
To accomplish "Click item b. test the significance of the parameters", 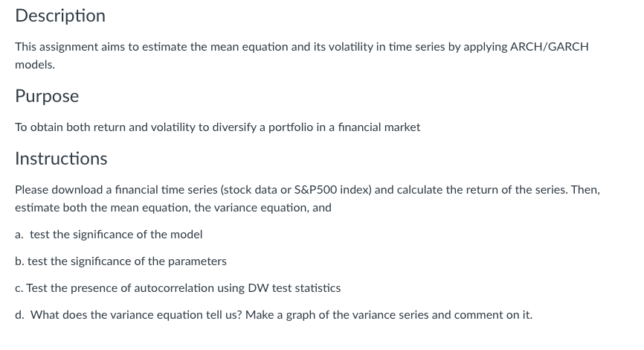I will pyautogui.click(x=120, y=261).
